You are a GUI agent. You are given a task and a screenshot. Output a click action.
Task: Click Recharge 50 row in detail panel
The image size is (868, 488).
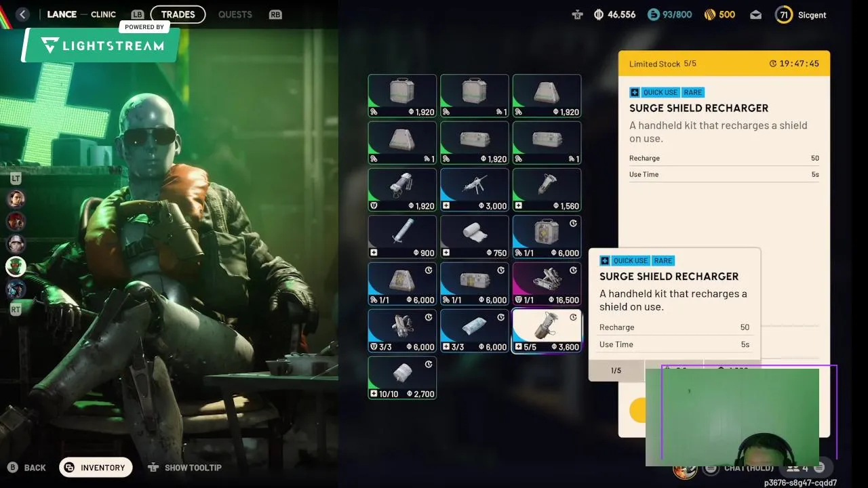tap(724, 158)
